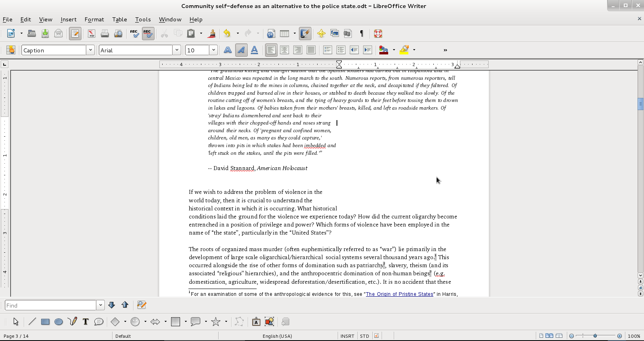Click the New document icon
Screen dimensions: 644x341
11,33
